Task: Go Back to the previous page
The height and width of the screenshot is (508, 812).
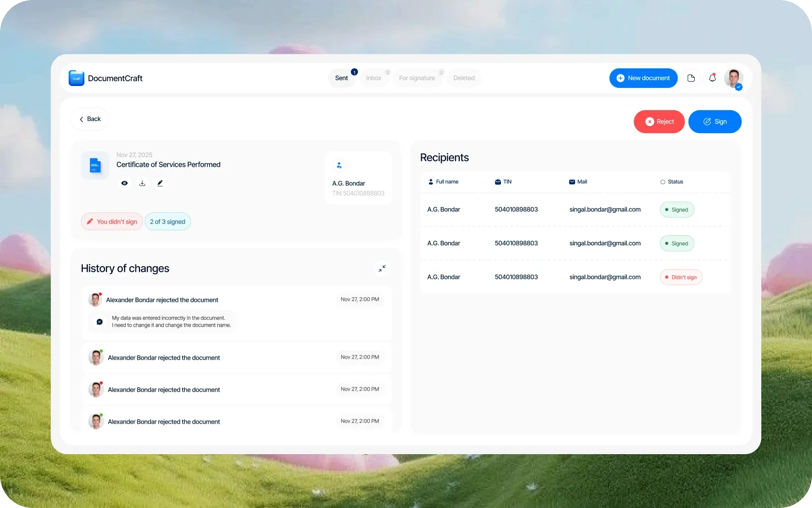Action: pos(90,119)
